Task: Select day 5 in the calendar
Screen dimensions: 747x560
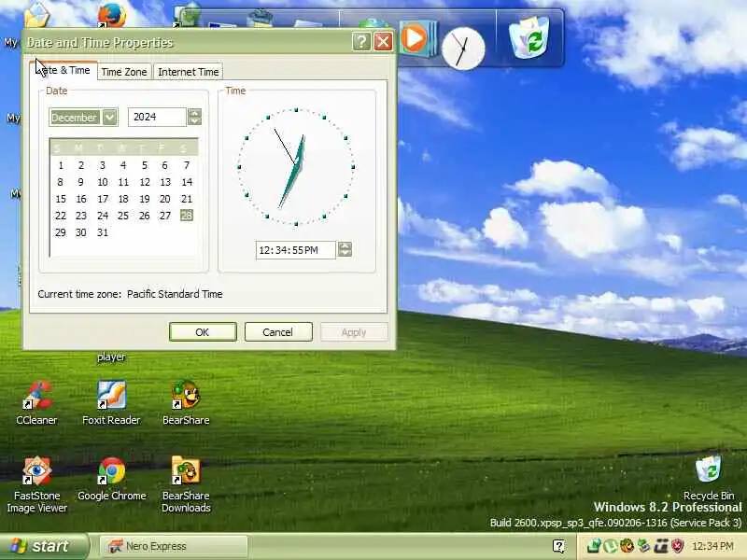Action: click(x=145, y=165)
